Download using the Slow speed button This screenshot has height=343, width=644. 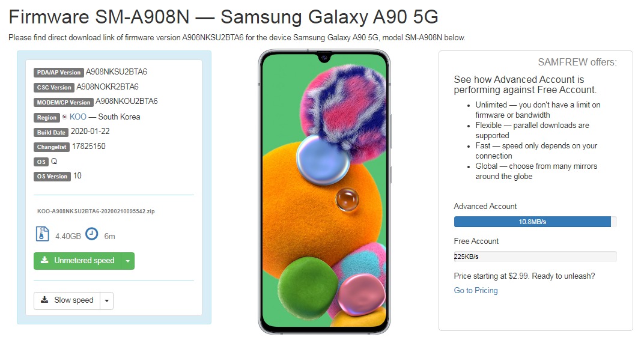click(67, 300)
